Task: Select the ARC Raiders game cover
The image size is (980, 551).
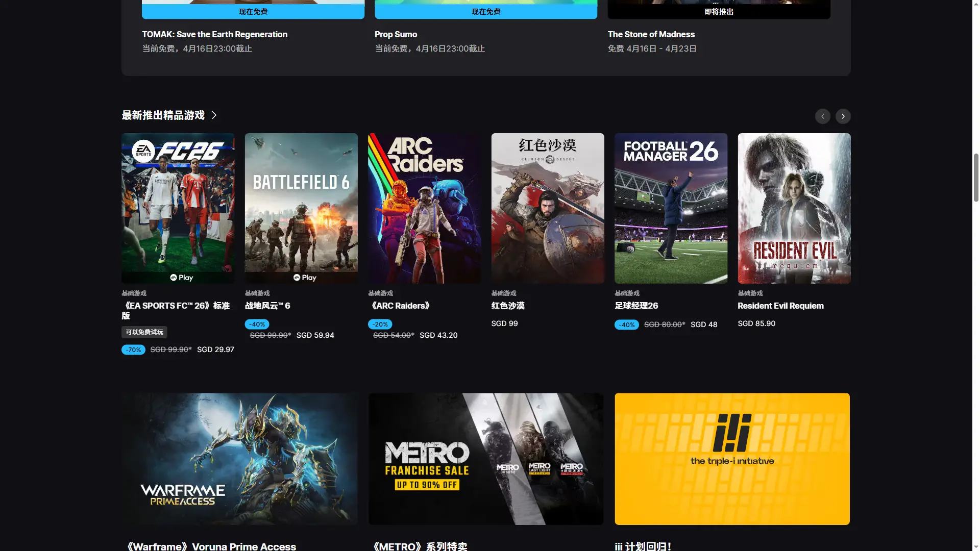Action: (424, 208)
